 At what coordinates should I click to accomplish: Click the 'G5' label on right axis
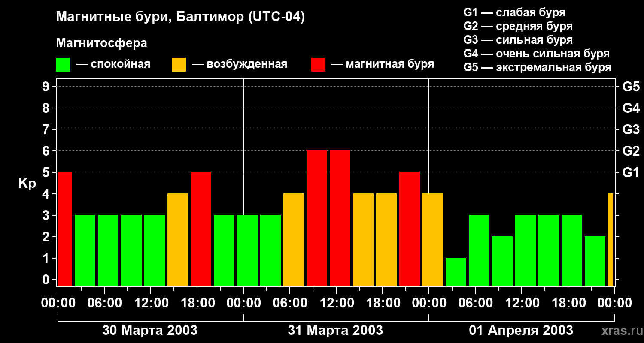tap(631, 87)
